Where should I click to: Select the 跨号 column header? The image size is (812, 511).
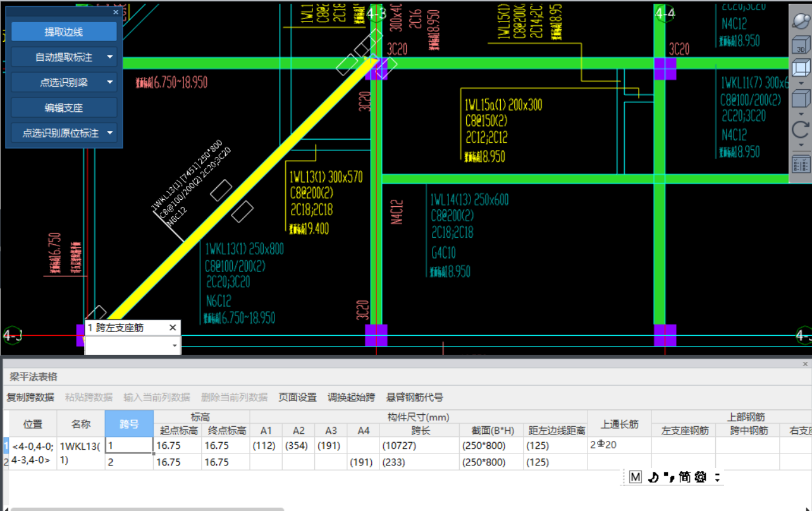tap(129, 424)
